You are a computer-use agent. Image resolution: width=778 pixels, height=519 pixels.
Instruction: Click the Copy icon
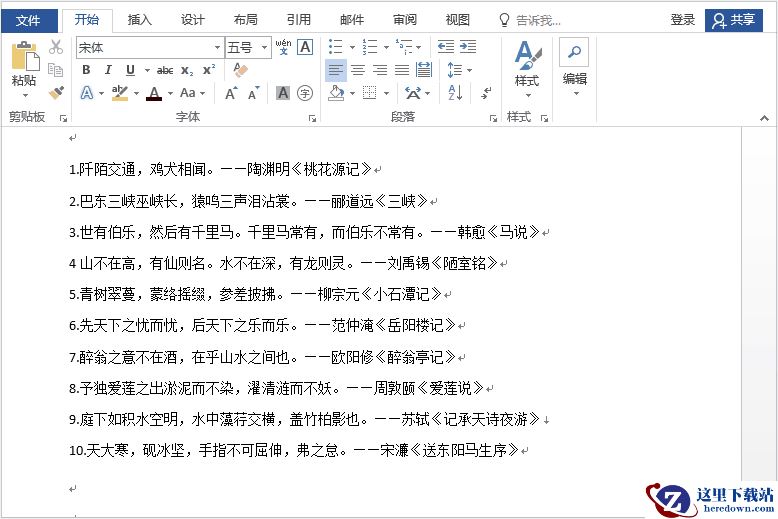tap(56, 69)
